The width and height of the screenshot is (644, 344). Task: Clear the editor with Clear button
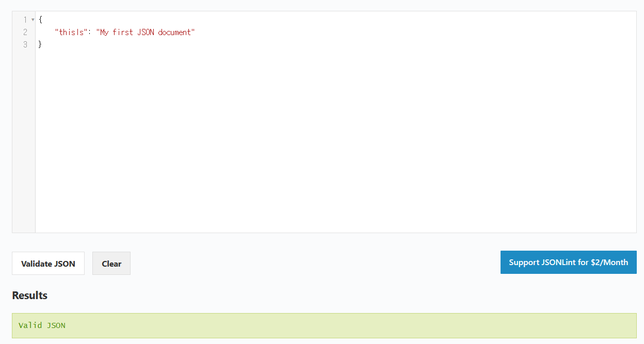[x=111, y=264]
